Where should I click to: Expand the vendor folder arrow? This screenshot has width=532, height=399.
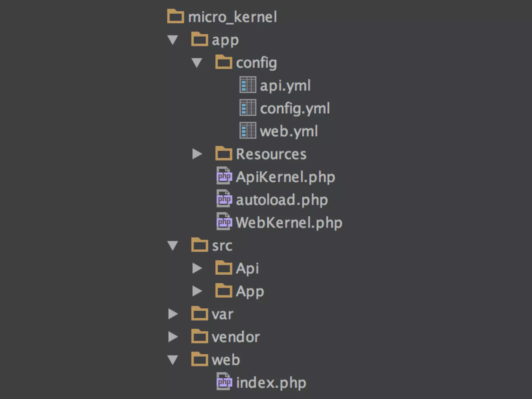[173, 337]
